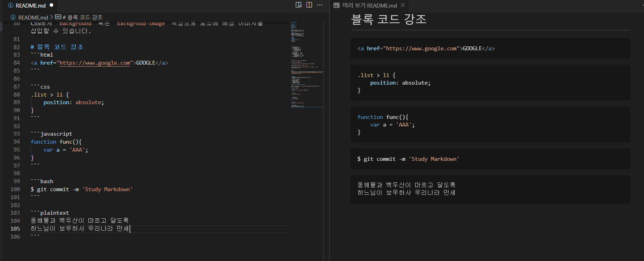This screenshot has height=261, width=644.
Task: Click the '블록 코드 강조' heading in preview
Action: click(x=389, y=19)
